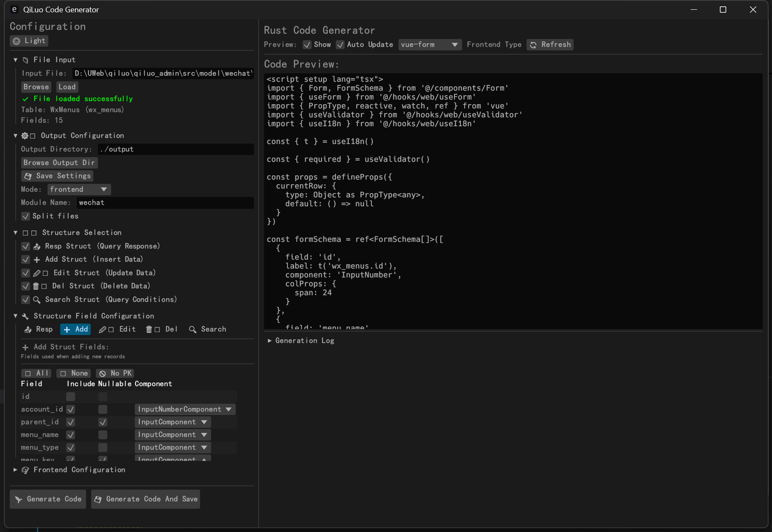Toggle the Show preview checkbox
The width and height of the screenshot is (772, 532).
pos(307,45)
